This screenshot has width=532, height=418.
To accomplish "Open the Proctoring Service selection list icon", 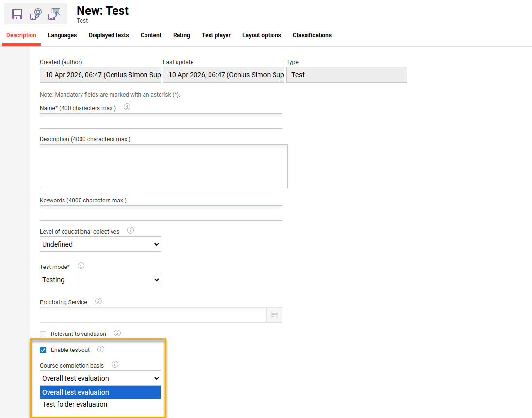I will click(x=274, y=315).
